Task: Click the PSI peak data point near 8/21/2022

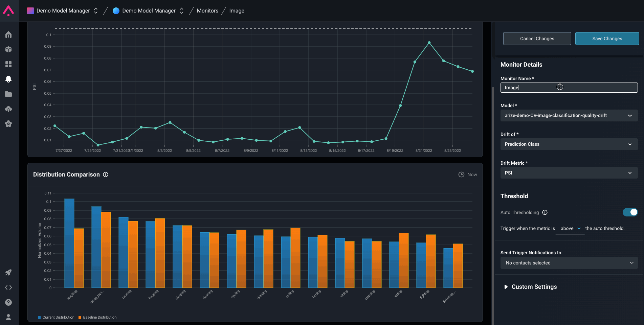Action: [x=429, y=43]
